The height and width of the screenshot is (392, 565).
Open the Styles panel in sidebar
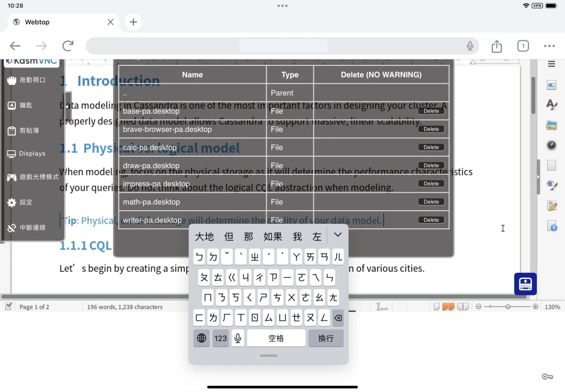click(x=551, y=105)
